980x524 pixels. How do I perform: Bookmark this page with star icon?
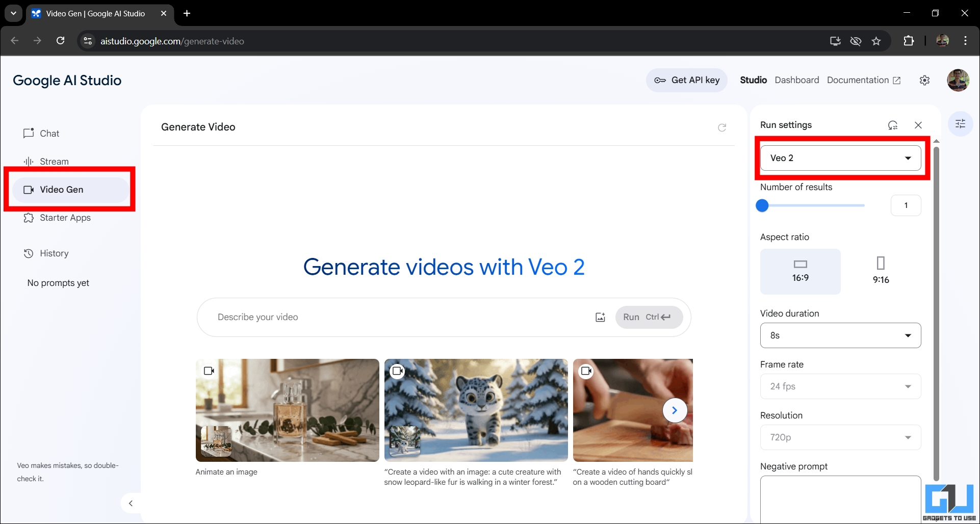click(876, 41)
